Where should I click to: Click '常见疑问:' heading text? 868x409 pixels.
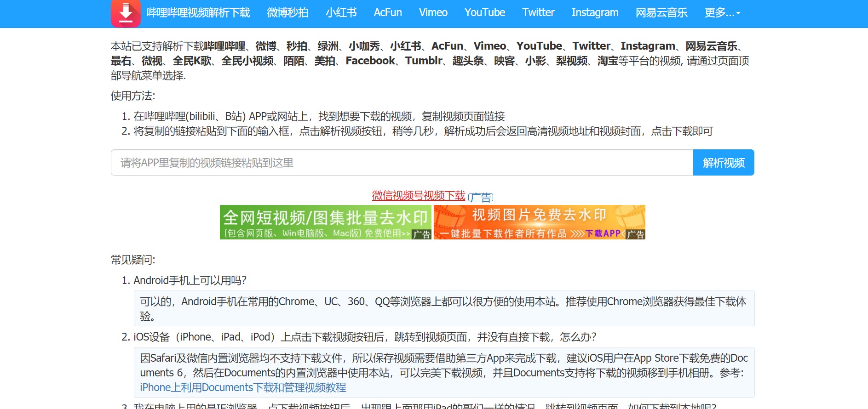click(x=133, y=260)
